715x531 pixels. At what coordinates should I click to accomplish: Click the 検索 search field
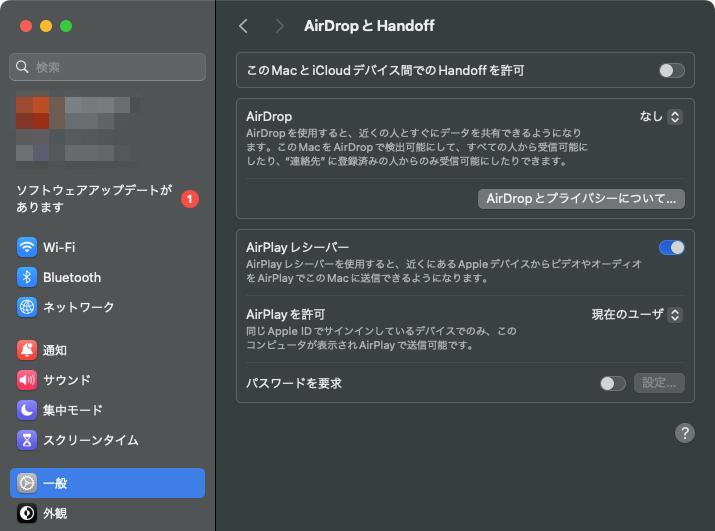click(107, 67)
